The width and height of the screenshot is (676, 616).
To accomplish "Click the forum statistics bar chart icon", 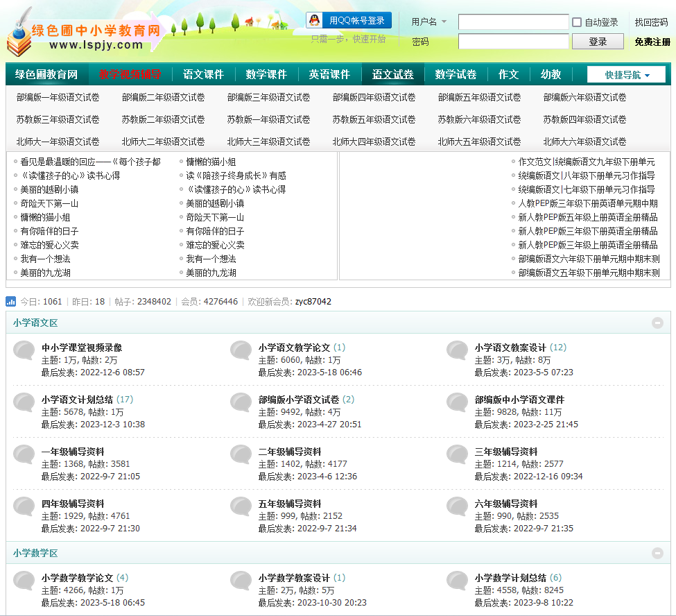I will coord(11,302).
